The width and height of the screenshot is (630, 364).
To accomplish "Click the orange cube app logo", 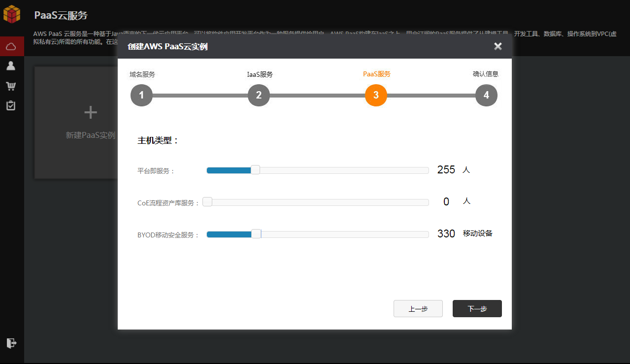I will coord(12,14).
